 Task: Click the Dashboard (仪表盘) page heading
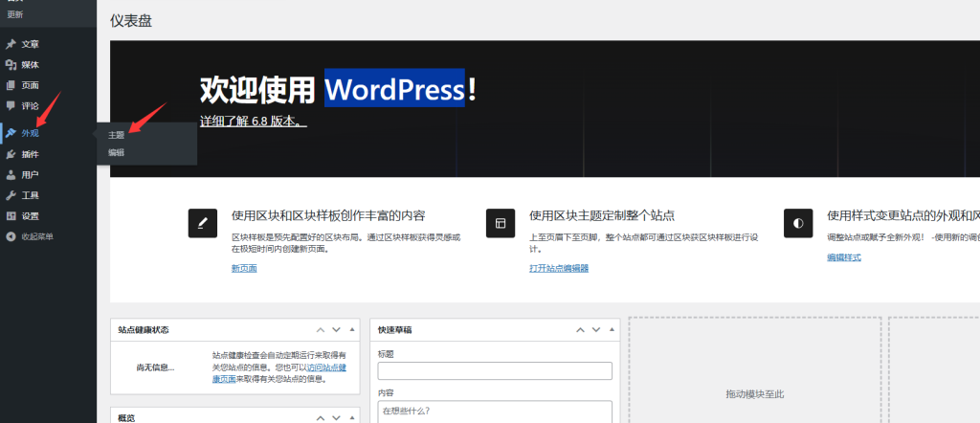coord(131,21)
